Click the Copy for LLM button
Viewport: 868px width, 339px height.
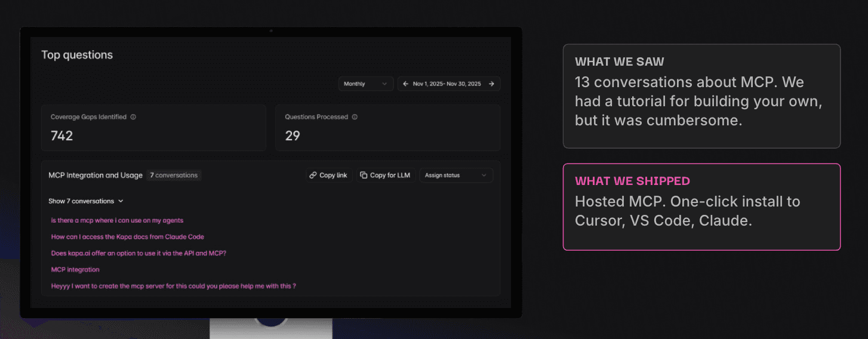[x=385, y=175]
